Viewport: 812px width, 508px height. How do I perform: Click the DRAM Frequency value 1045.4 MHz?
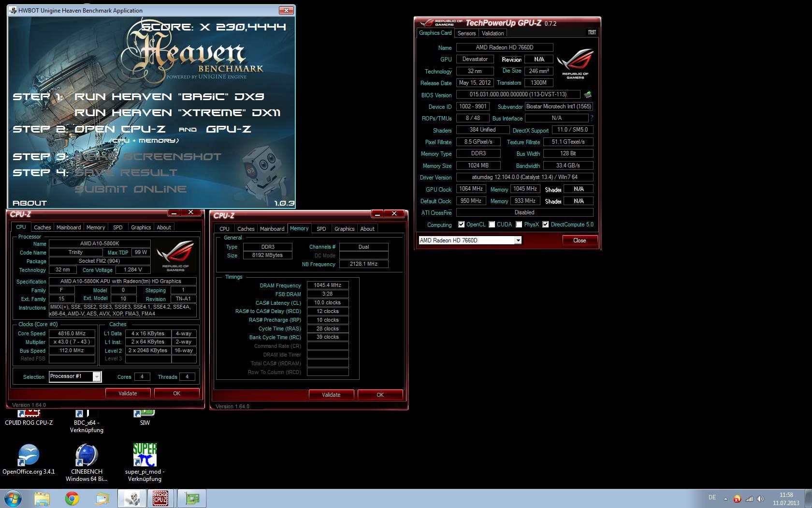[x=328, y=285]
